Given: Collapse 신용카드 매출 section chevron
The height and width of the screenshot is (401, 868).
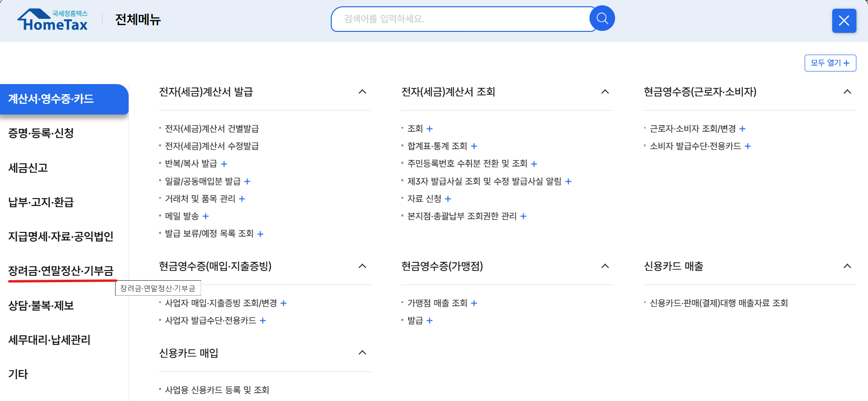Looking at the screenshot, I should (847, 266).
